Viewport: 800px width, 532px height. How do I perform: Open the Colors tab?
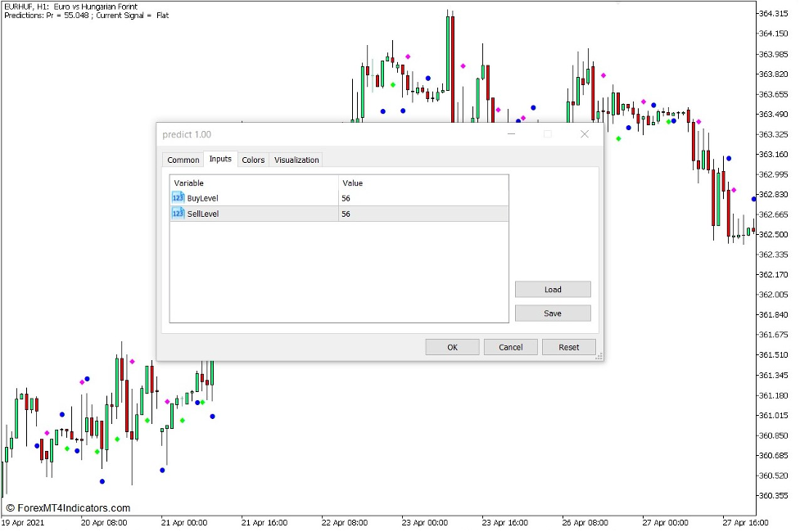pyautogui.click(x=253, y=160)
